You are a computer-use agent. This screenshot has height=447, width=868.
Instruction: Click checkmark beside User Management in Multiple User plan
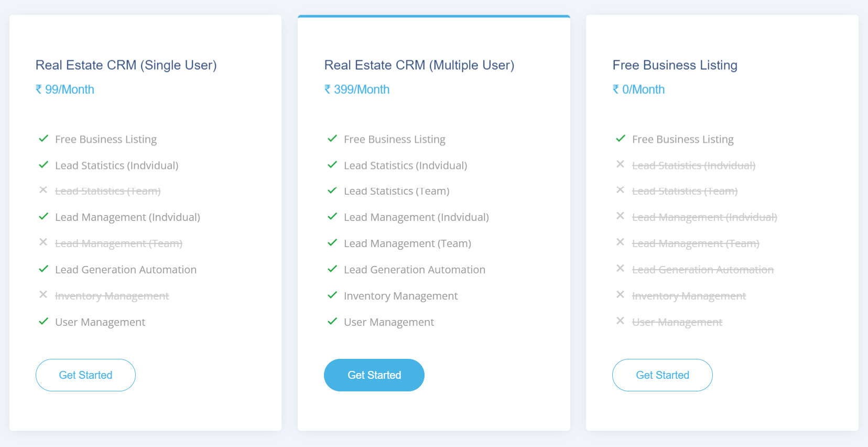pyautogui.click(x=332, y=321)
